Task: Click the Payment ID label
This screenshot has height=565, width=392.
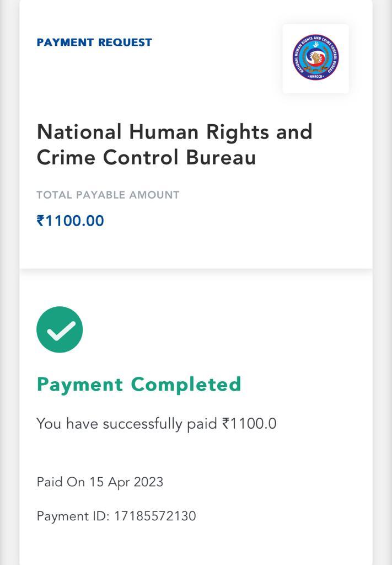Action: (73, 516)
